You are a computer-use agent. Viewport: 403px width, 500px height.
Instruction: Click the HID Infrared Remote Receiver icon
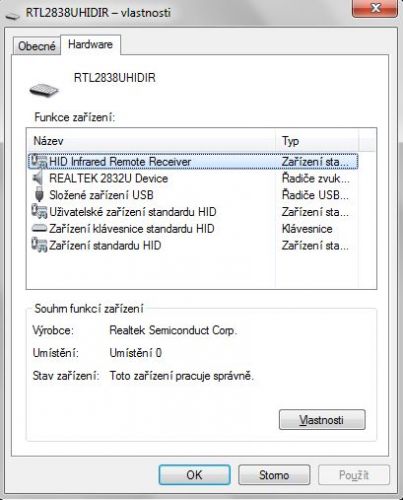(39, 162)
